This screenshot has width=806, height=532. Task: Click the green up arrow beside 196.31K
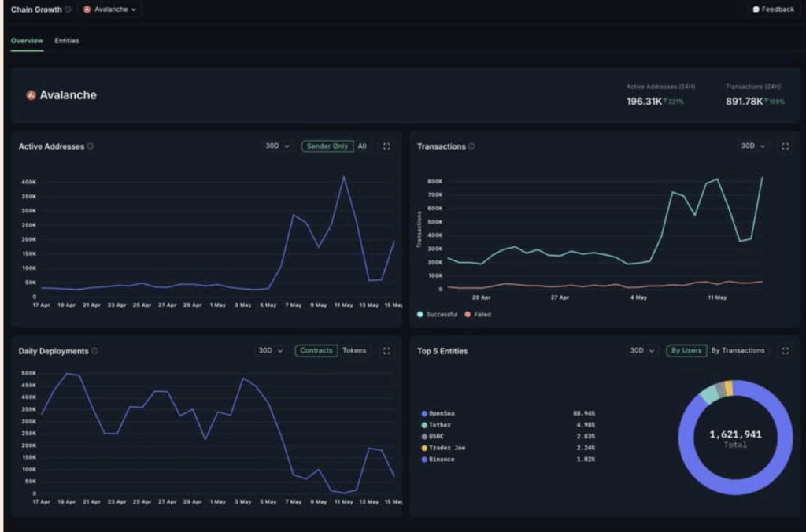(665, 101)
